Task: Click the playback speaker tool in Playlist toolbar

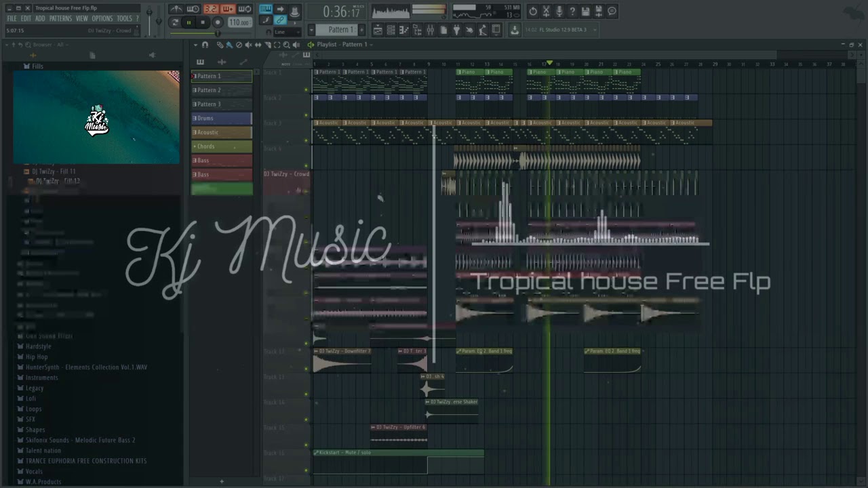Action: [296, 44]
